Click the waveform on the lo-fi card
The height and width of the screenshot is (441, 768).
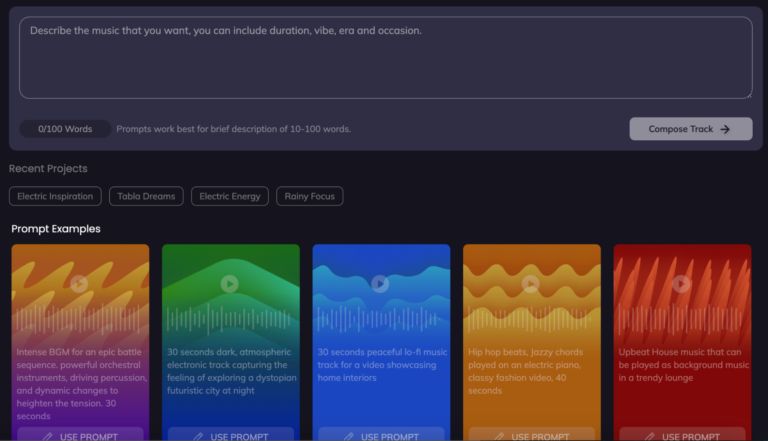point(380,319)
